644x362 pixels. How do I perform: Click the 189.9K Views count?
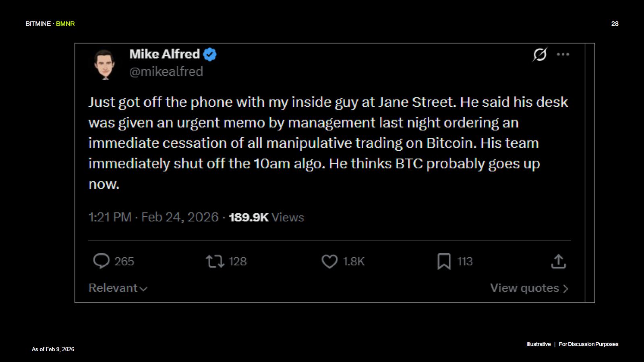click(x=266, y=217)
